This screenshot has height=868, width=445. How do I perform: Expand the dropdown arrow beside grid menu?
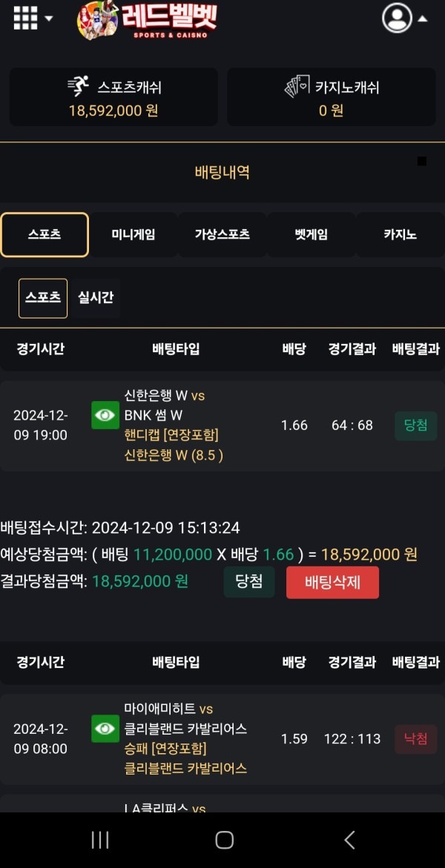tap(49, 18)
